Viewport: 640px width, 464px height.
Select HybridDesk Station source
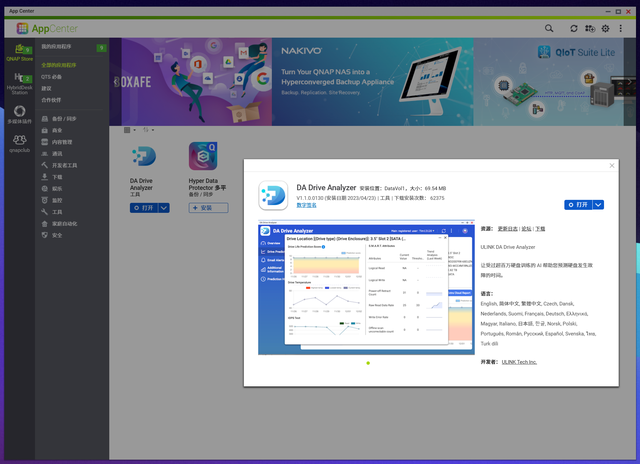click(20, 84)
